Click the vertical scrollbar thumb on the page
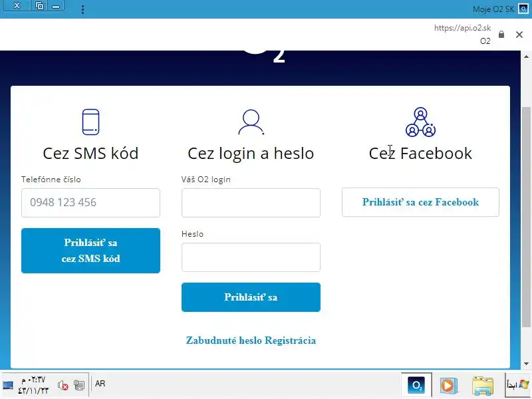 click(526, 217)
